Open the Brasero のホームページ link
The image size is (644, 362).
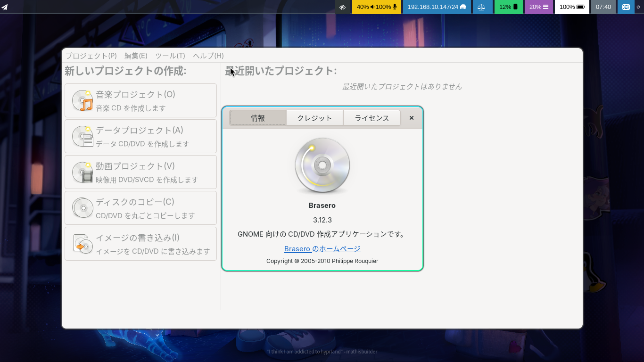pyautogui.click(x=322, y=248)
